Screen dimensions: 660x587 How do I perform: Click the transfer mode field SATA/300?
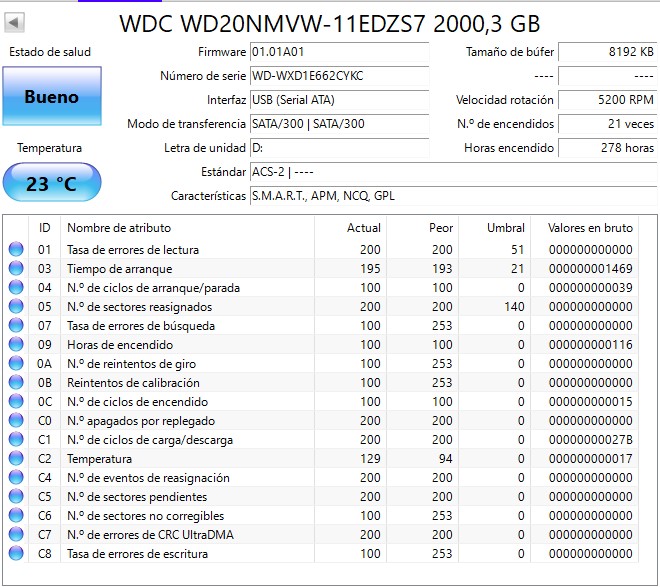[339, 124]
